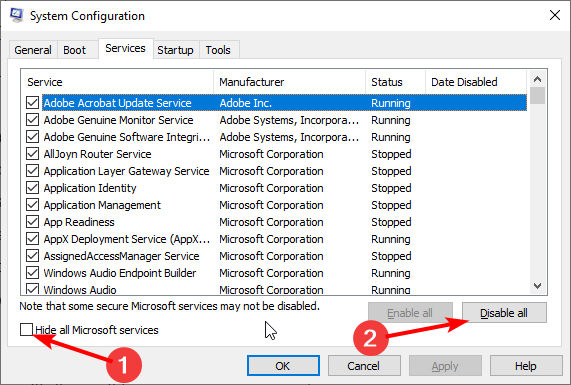The width and height of the screenshot is (571, 385).
Task: Switch to the General tab
Action: (x=33, y=50)
